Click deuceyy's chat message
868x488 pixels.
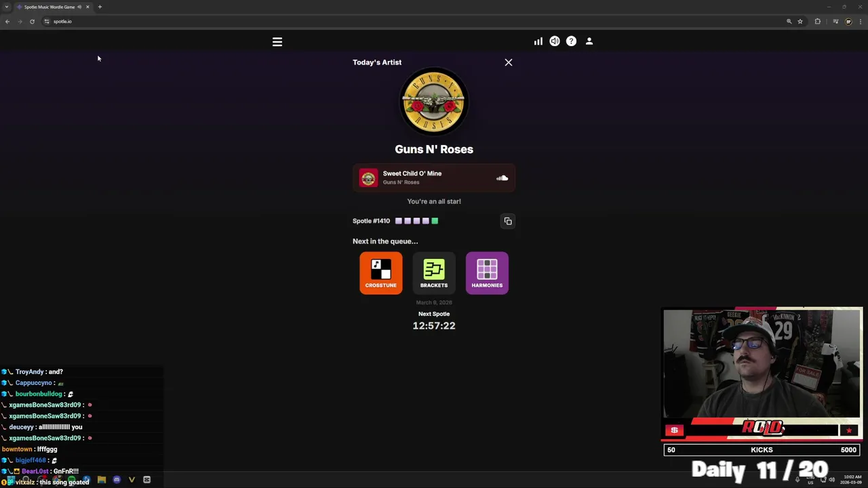pyautogui.click(x=42, y=427)
